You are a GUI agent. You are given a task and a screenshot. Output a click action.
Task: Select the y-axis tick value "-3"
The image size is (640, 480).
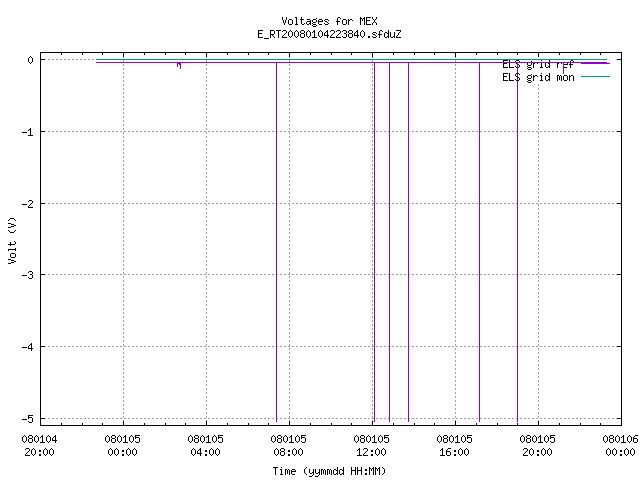[27, 275]
